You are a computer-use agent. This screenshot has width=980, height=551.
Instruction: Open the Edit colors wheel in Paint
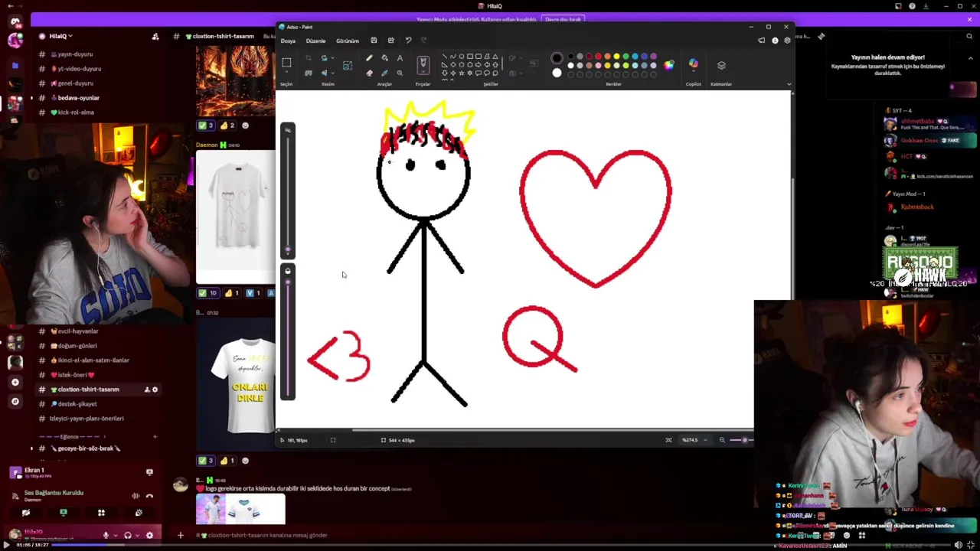point(668,65)
